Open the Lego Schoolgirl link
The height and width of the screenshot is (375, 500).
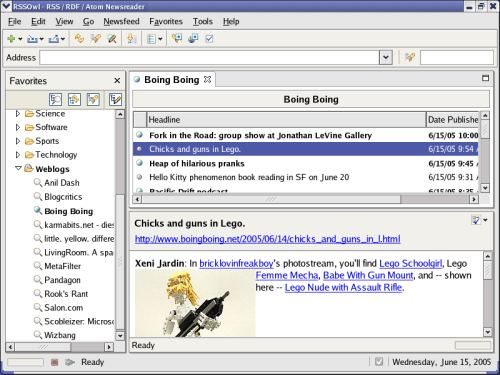coord(411,264)
